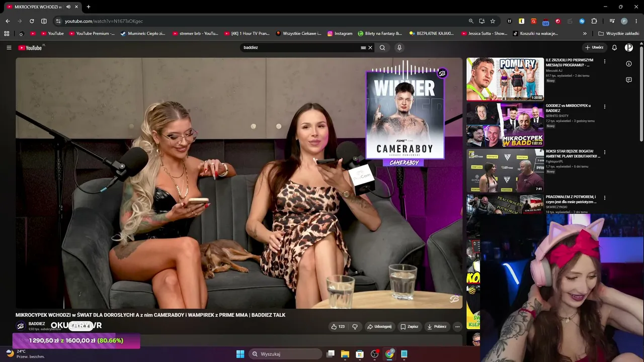Bookmark this page with the star icon
Screen dimensions: 644x362
pos(493,21)
